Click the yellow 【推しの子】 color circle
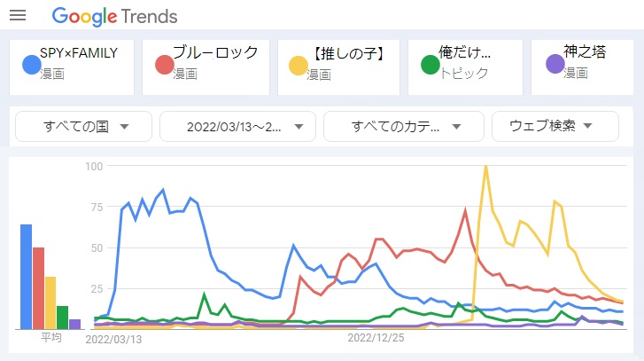 click(298, 65)
